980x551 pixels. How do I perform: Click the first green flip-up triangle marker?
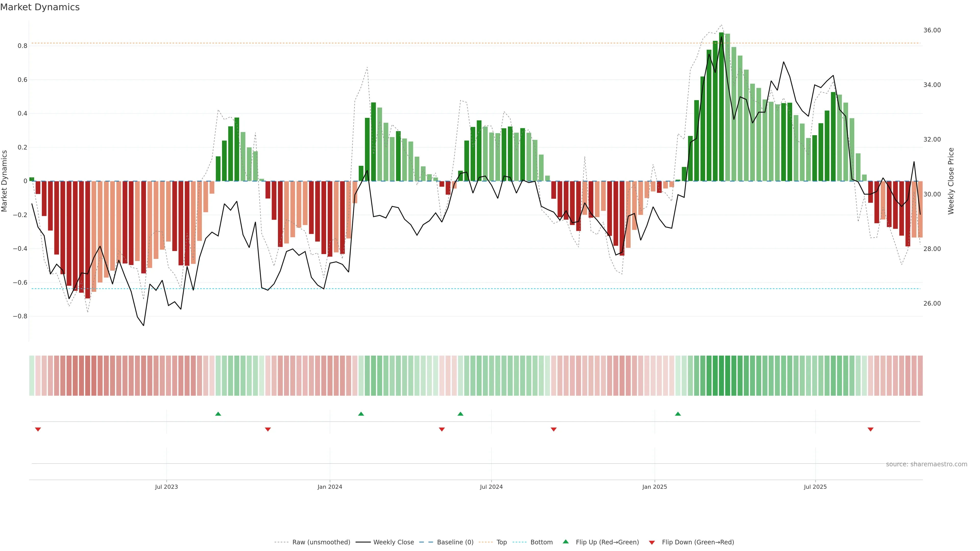click(x=218, y=414)
